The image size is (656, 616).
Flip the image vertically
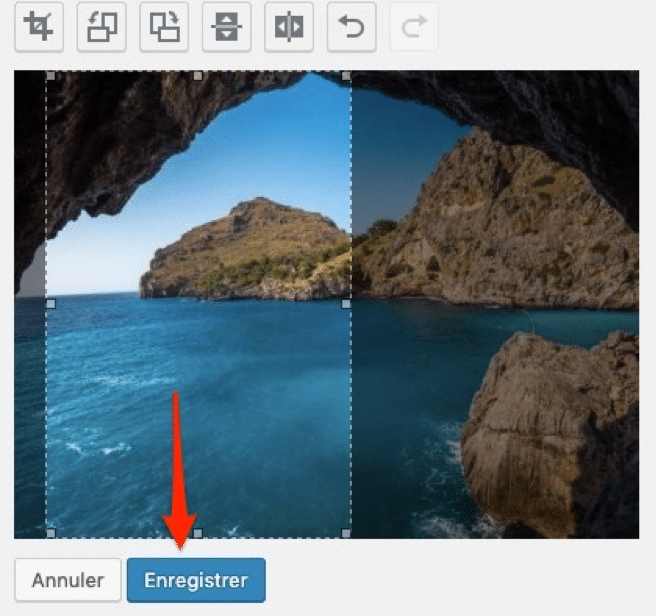tap(226, 27)
